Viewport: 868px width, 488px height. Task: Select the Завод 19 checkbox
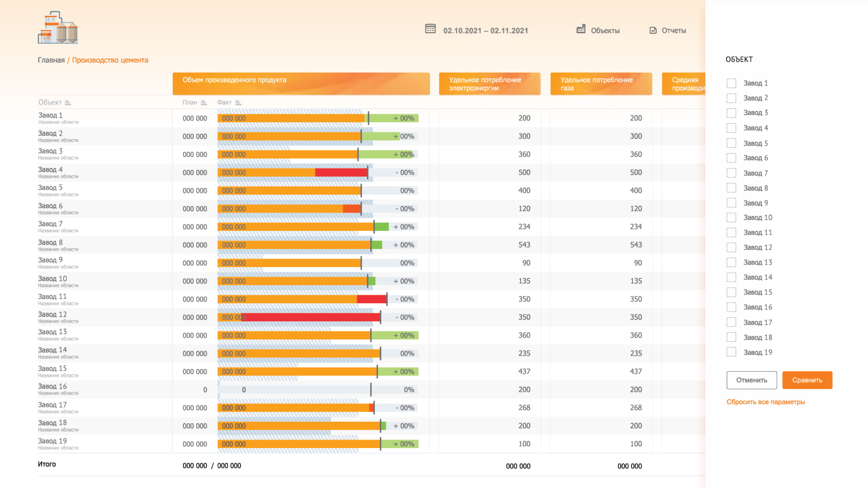click(731, 352)
